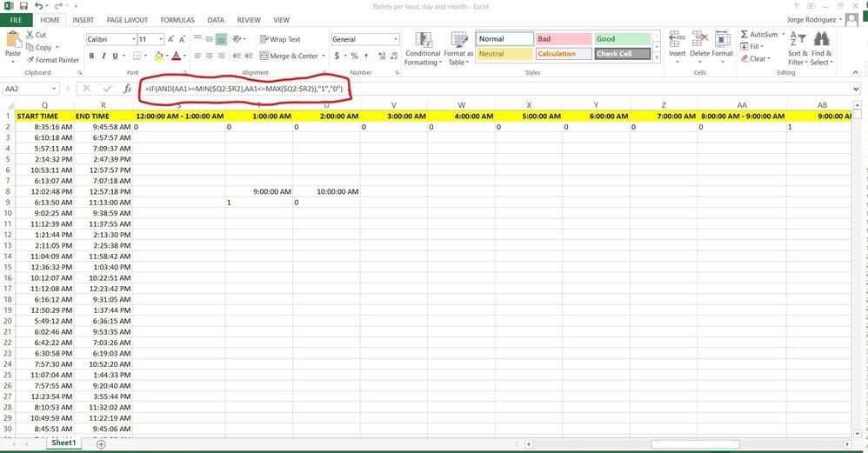Click the Copy icon
Screen dimensions: 868x453
point(30,47)
